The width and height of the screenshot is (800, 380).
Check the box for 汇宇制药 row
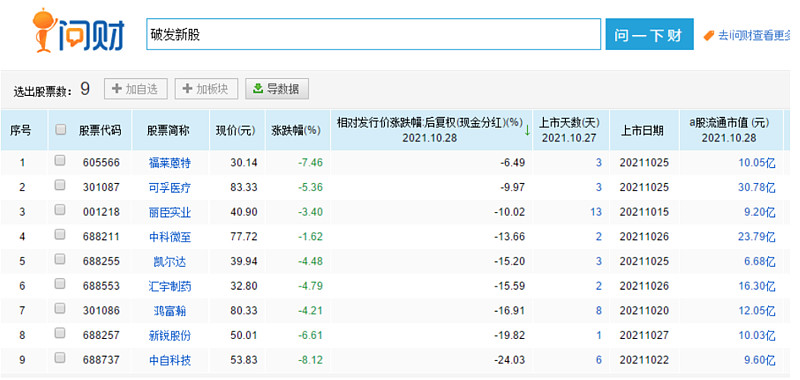(x=60, y=284)
